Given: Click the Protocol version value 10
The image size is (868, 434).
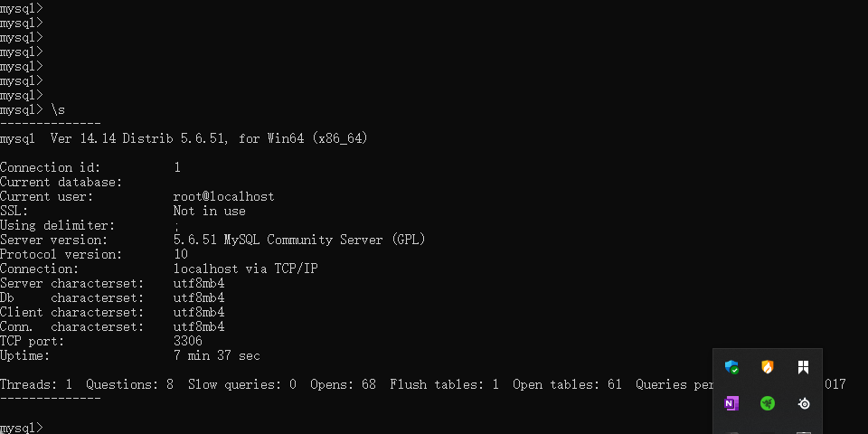Looking at the screenshot, I should pyautogui.click(x=180, y=254).
